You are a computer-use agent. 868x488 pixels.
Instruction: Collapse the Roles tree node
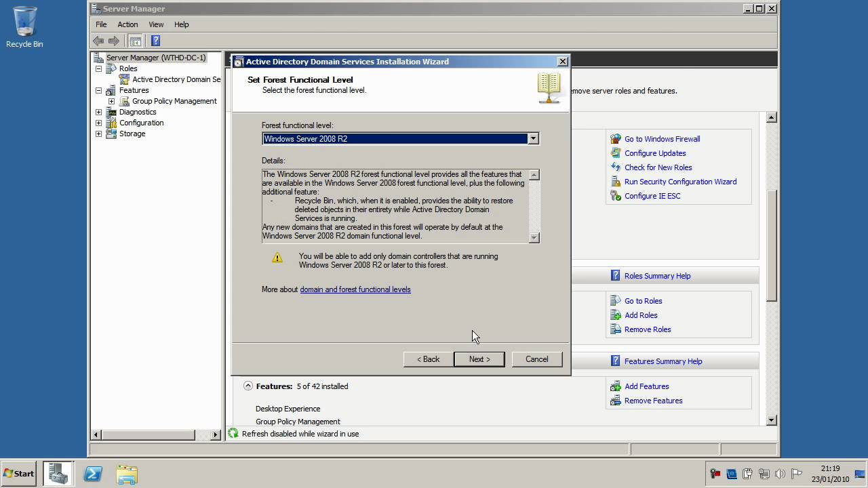click(x=99, y=68)
